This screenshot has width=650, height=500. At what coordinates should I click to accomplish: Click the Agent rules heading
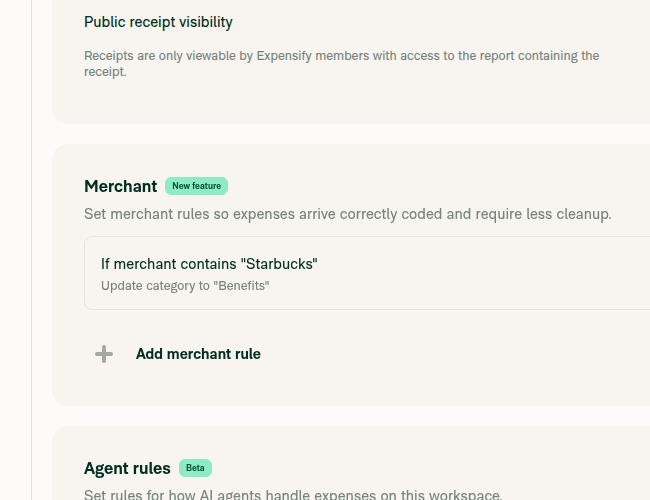(127, 468)
